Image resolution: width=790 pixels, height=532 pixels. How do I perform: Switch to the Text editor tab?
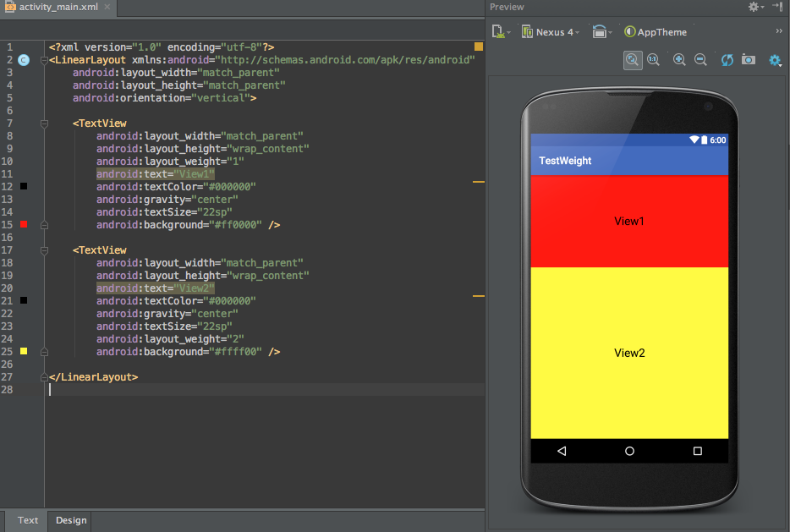point(28,520)
